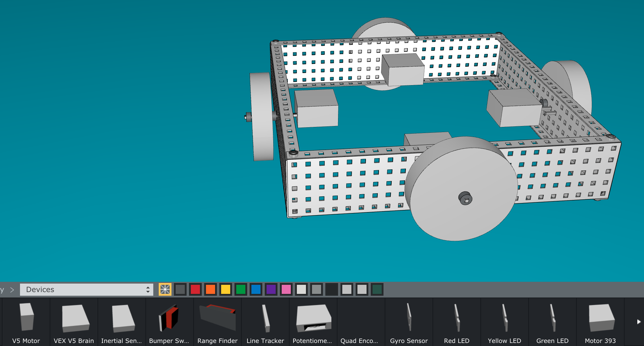Pick the Line Tracker sensor
The height and width of the screenshot is (346, 644).
265,322
